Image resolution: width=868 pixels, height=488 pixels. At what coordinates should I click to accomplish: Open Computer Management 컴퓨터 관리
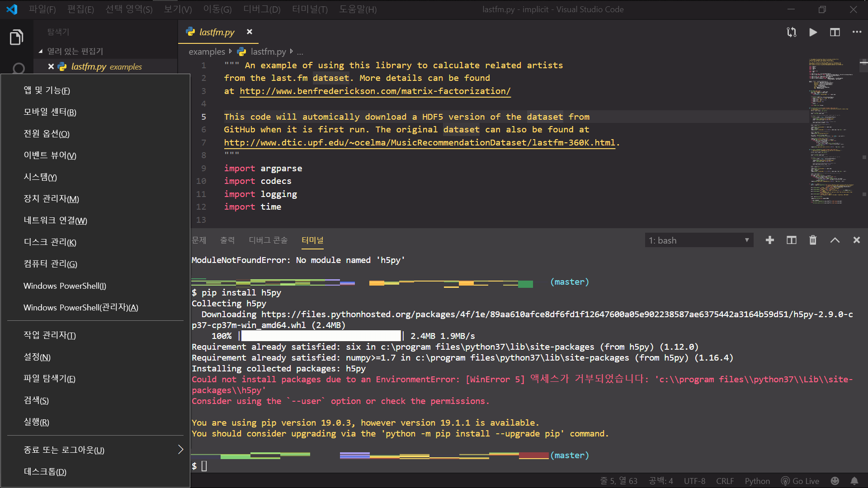point(95,264)
